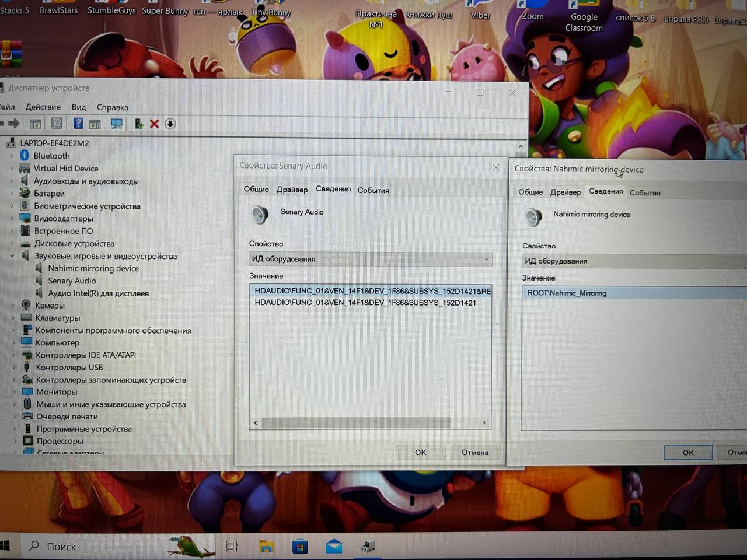Open the Справка menu
Image resolution: width=747 pixels, height=560 pixels.
coord(113,107)
